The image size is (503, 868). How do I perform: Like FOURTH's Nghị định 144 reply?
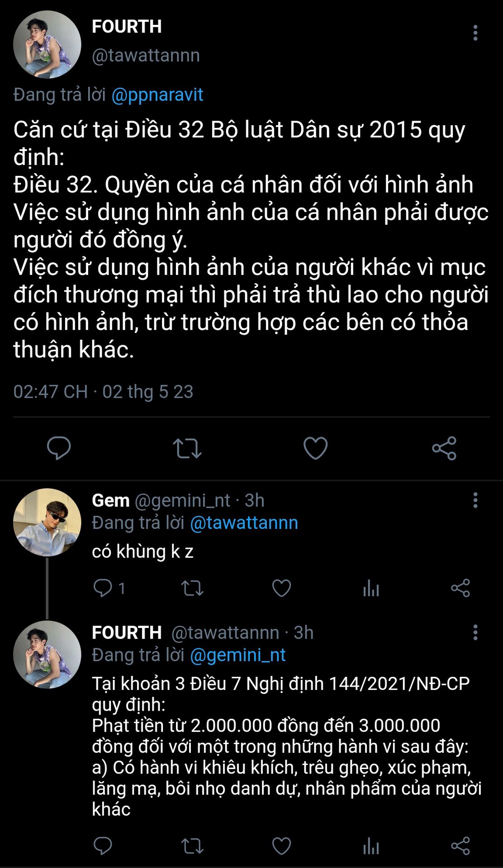[281, 846]
